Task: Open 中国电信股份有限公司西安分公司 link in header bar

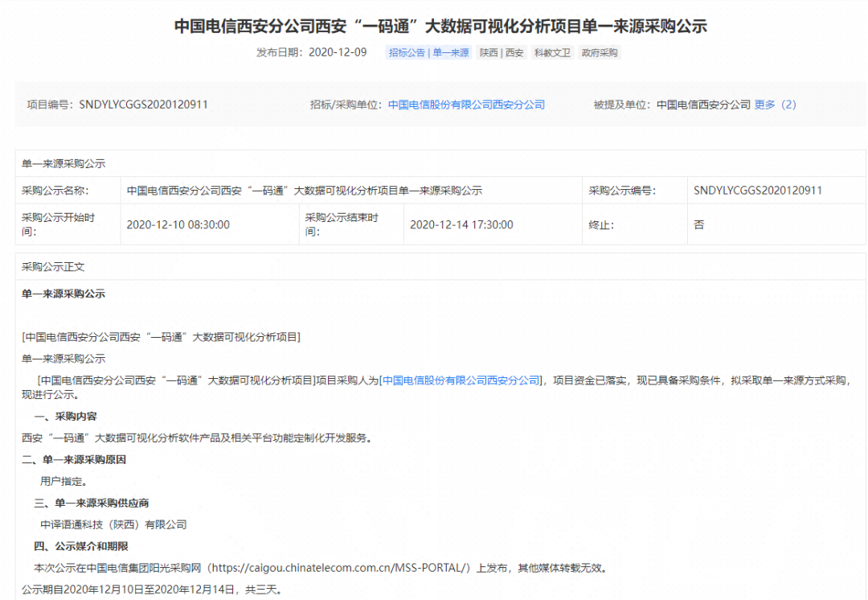Action: [x=466, y=105]
